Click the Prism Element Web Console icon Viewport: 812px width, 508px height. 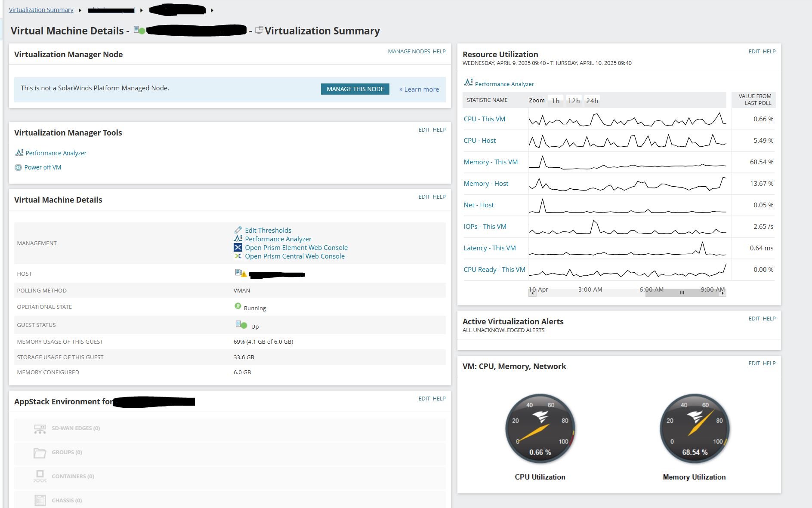point(238,247)
